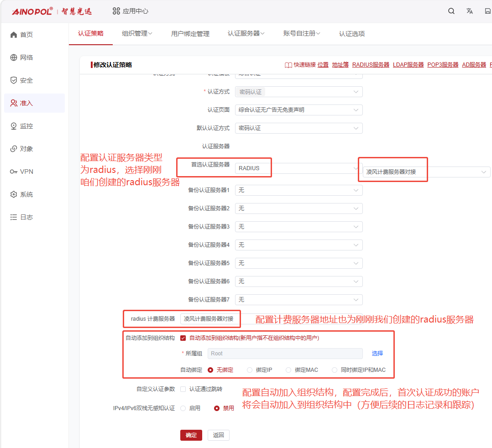The image size is (492, 448).
Task: Click the red 确定 button
Action: (191, 435)
